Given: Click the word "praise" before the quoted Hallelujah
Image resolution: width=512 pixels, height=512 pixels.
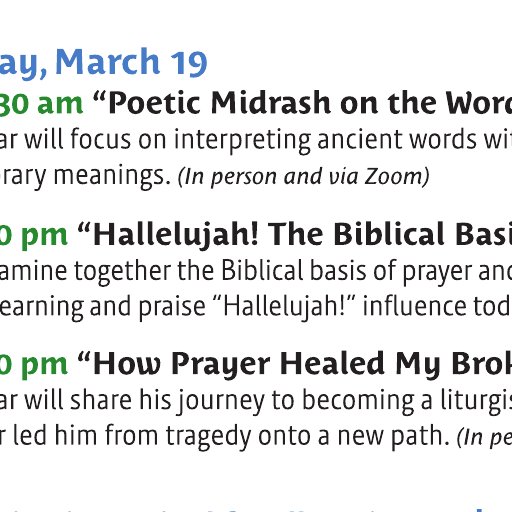Looking at the screenshot, I should (172, 307).
